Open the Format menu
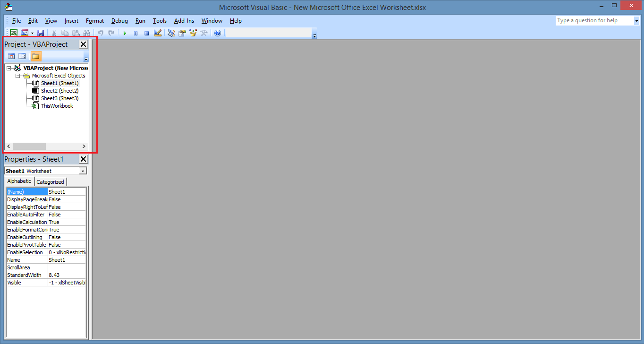 point(95,21)
